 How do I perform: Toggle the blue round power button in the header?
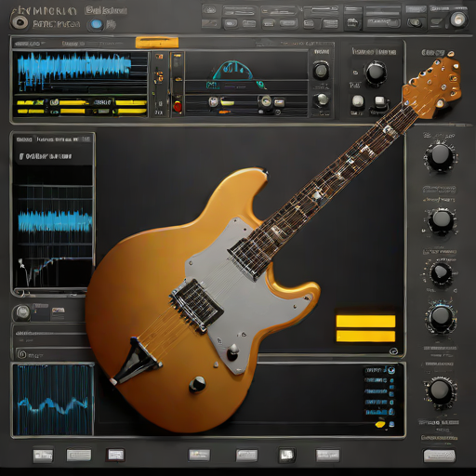coord(97,24)
